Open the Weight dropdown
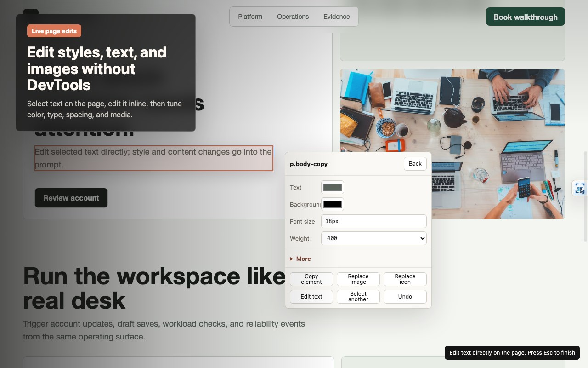The width and height of the screenshot is (588, 368). [374, 238]
